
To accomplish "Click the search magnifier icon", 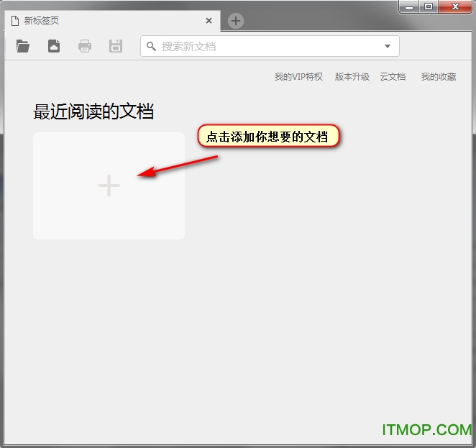I will [x=151, y=47].
